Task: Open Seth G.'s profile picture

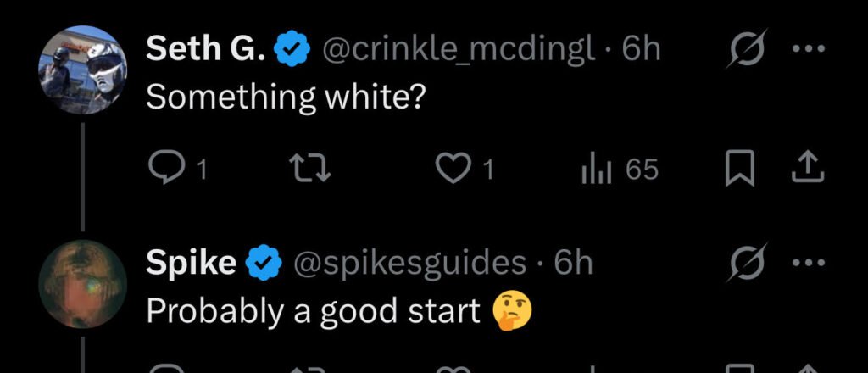Action: [82, 70]
